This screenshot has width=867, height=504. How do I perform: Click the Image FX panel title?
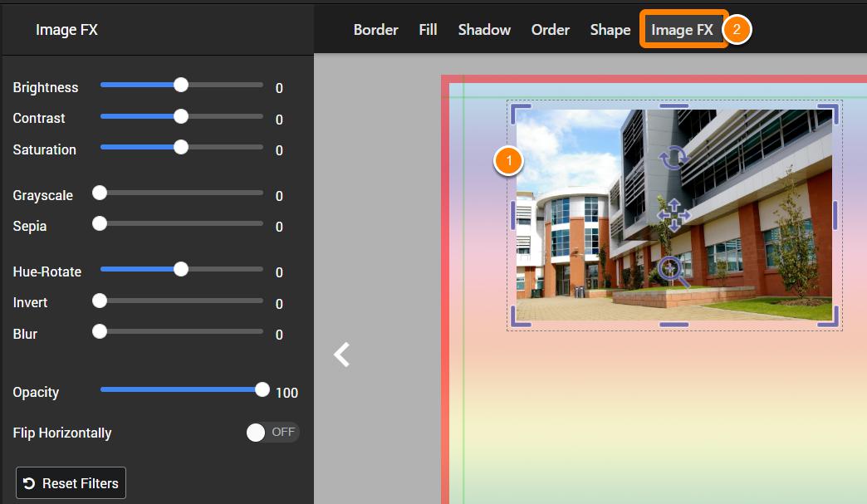pyautogui.click(x=67, y=30)
